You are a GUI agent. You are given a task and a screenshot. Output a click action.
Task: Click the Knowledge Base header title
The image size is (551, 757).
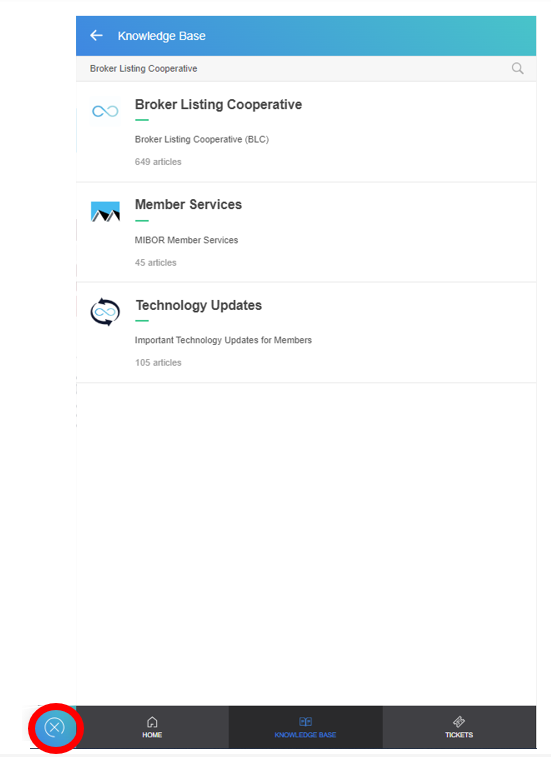[162, 36]
